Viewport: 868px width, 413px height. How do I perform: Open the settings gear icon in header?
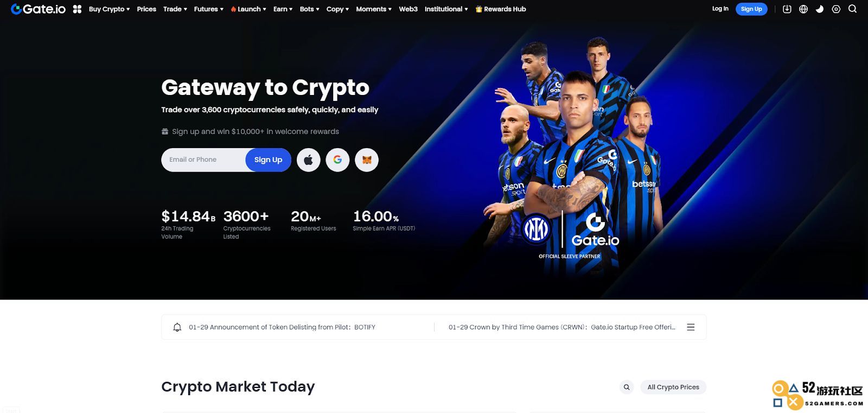pos(836,9)
